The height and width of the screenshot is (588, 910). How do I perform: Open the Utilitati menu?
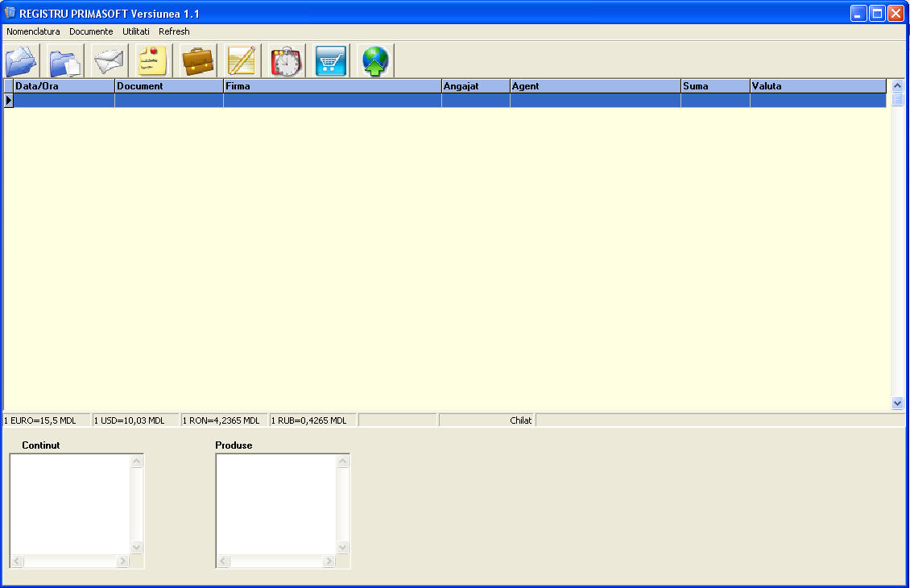(x=136, y=31)
